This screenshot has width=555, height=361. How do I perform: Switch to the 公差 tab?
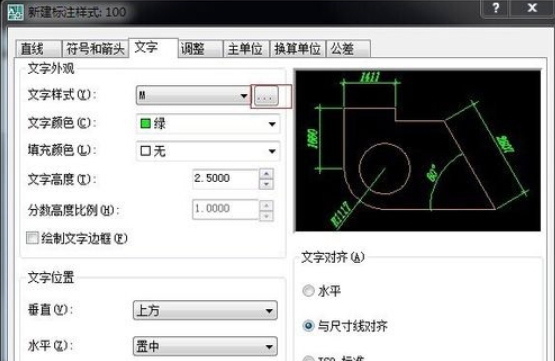348,49
